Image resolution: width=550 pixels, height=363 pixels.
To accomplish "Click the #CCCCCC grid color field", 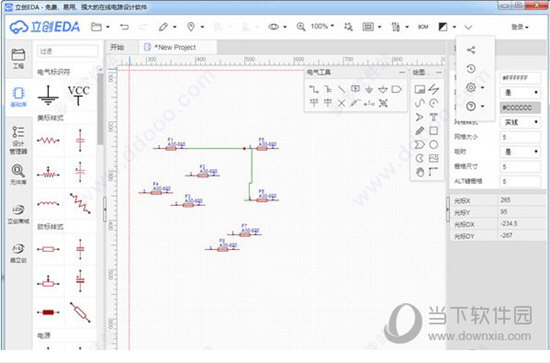I will (x=520, y=108).
